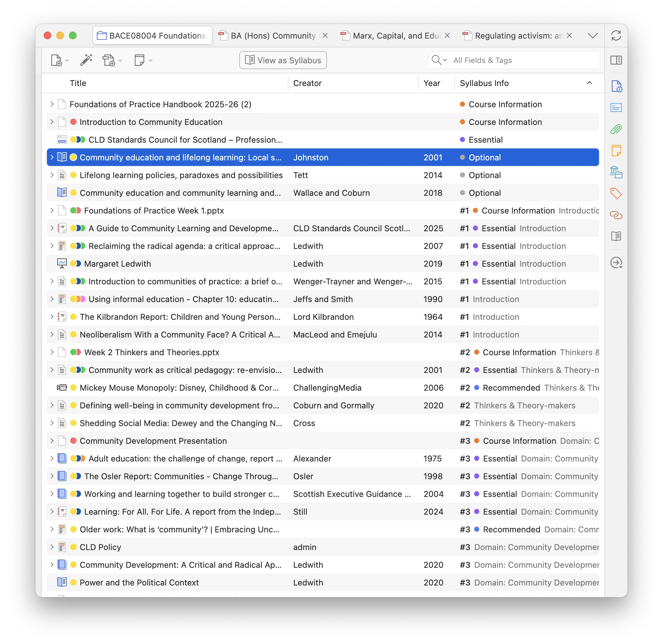Expand Foundations of Practice Handbook 2025-26 row

coord(52,104)
